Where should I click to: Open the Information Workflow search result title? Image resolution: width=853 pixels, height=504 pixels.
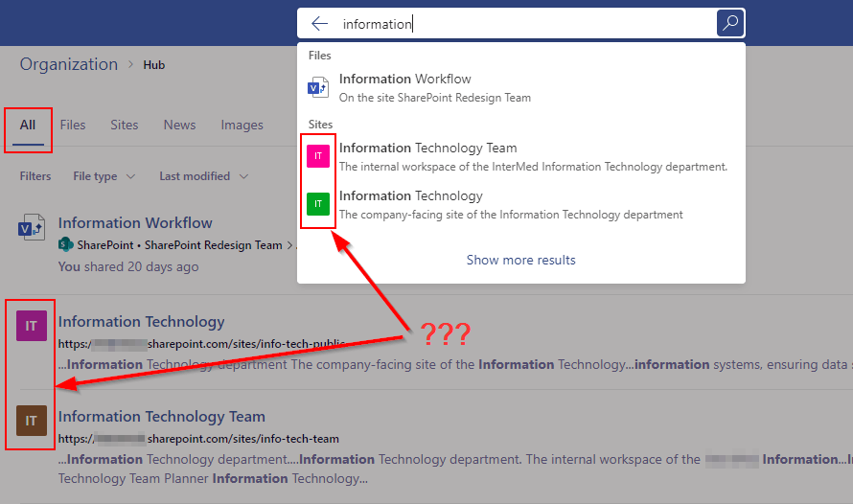coord(135,223)
